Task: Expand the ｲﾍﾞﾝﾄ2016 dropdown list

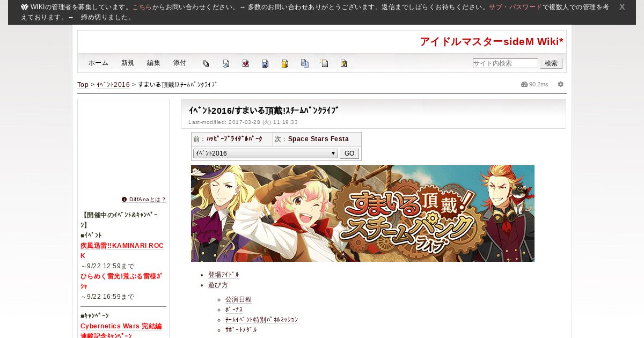Action: click(266, 153)
